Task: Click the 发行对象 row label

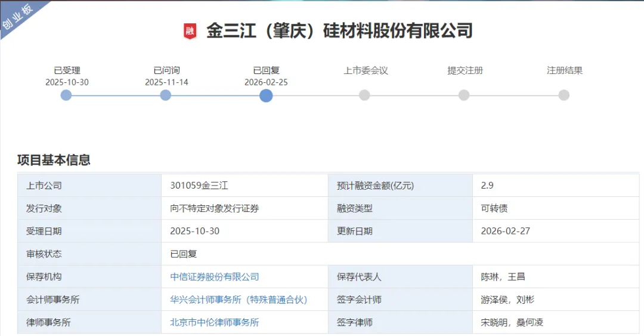Action: [44, 208]
